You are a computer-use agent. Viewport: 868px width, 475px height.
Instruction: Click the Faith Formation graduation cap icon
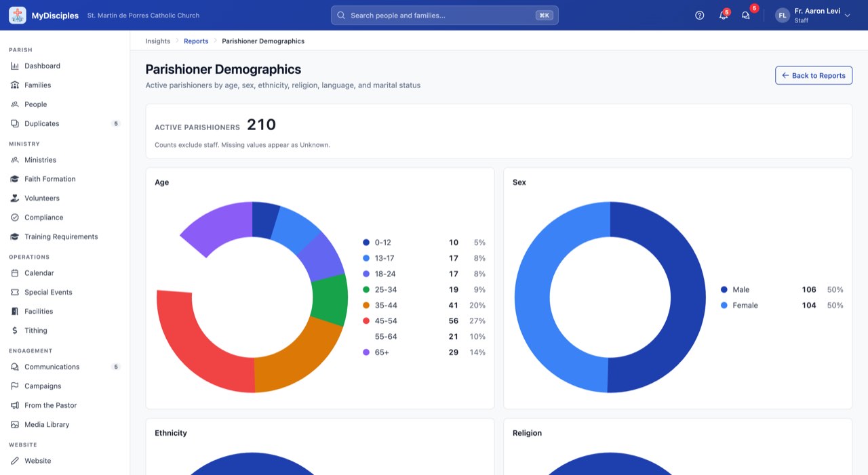point(15,179)
